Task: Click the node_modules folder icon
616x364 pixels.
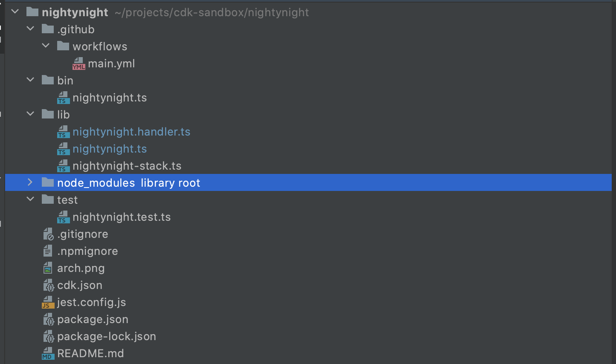Action: click(48, 183)
